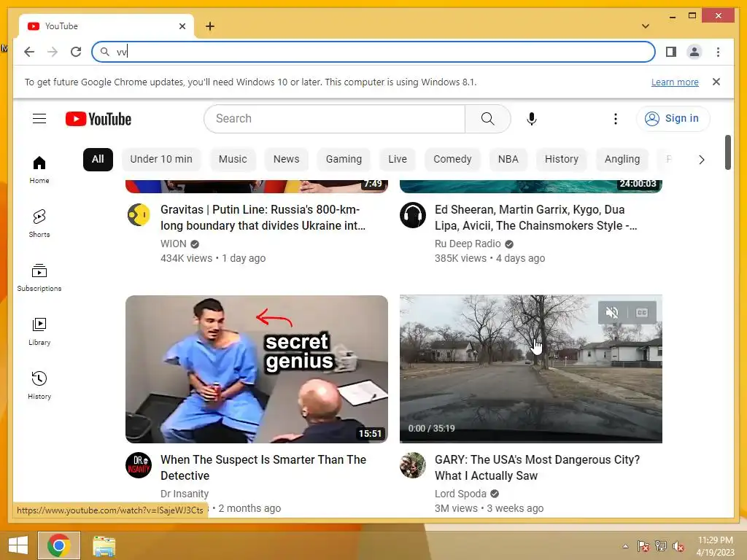747x560 pixels.
Task: Open When The Suspect Is Smarter title
Action: [x=263, y=467]
